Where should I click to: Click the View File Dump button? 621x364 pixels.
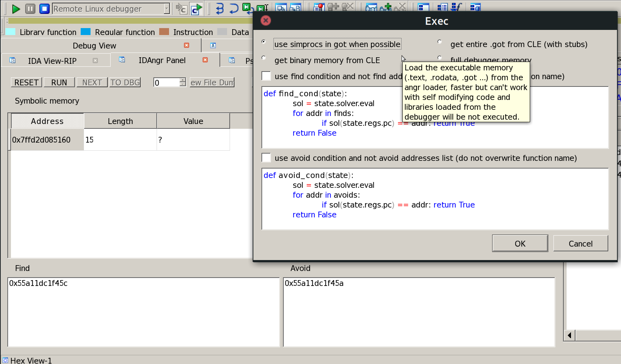click(212, 82)
